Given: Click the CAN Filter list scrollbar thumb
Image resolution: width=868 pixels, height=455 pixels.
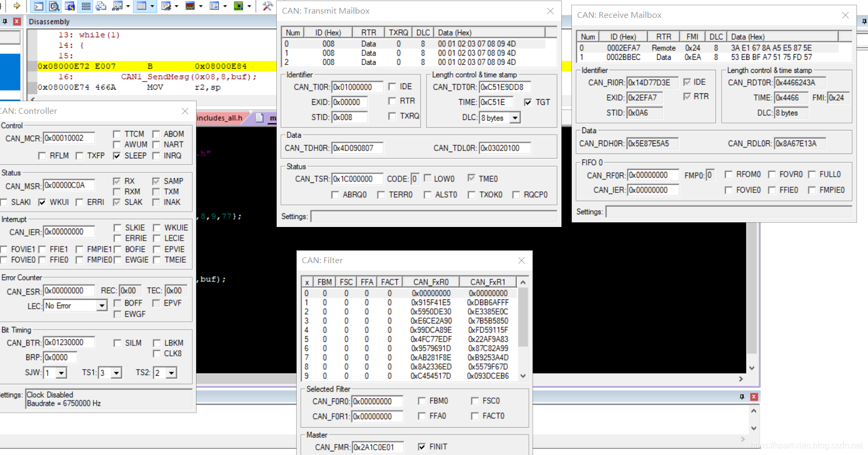Looking at the screenshot, I should (x=523, y=317).
